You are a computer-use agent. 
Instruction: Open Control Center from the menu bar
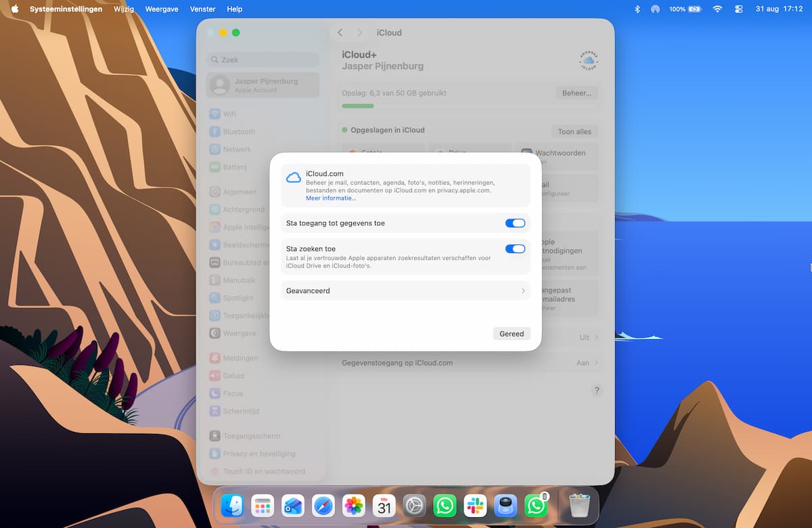coord(738,9)
